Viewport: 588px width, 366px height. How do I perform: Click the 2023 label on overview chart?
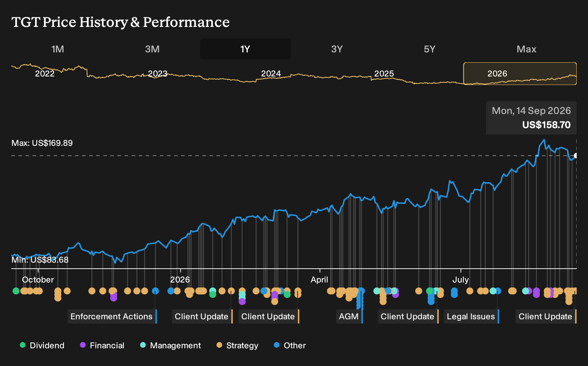click(x=158, y=74)
